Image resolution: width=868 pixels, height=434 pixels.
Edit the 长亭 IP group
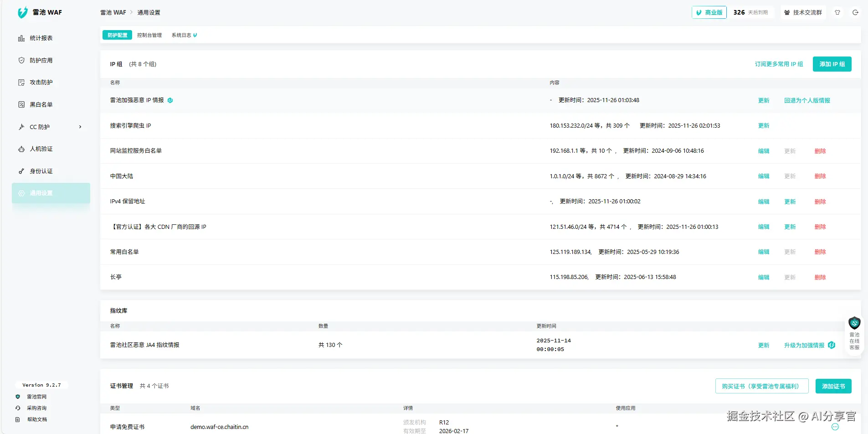(764, 277)
